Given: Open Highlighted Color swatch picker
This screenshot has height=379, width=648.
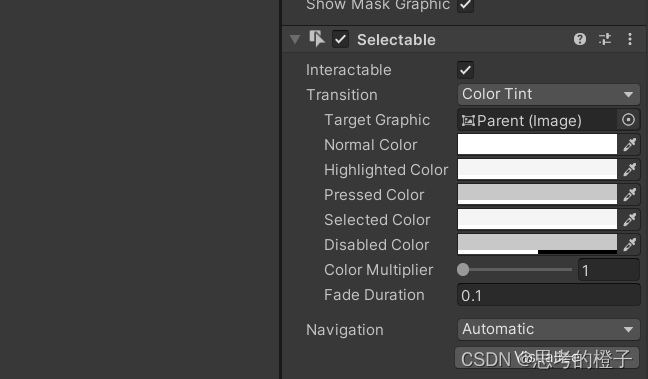Looking at the screenshot, I should [537, 169].
